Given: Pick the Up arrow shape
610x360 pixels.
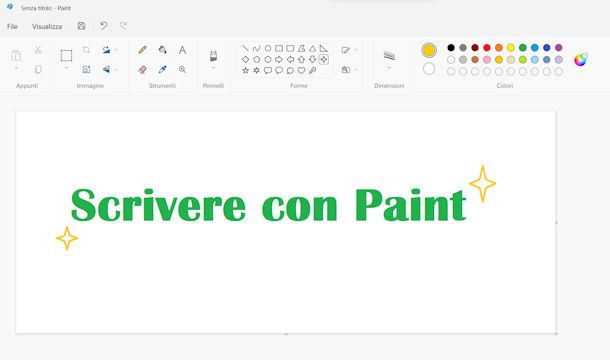Looking at the screenshot, I should 301,60.
